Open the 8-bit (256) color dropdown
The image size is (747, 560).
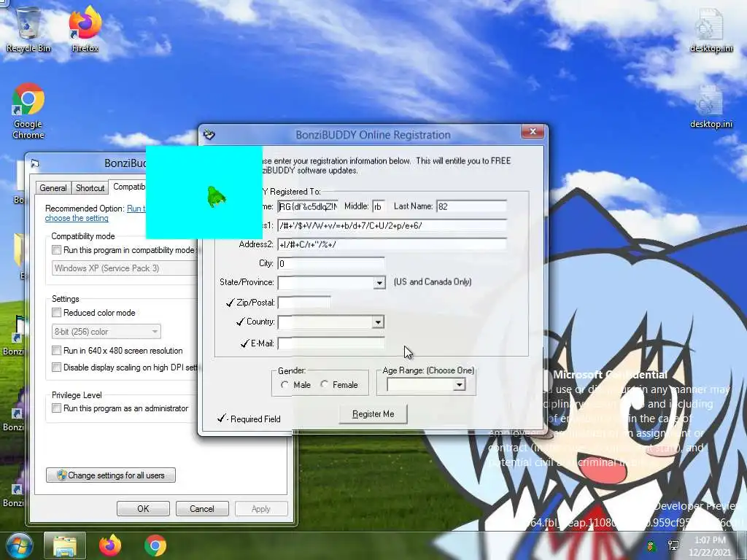107,332
